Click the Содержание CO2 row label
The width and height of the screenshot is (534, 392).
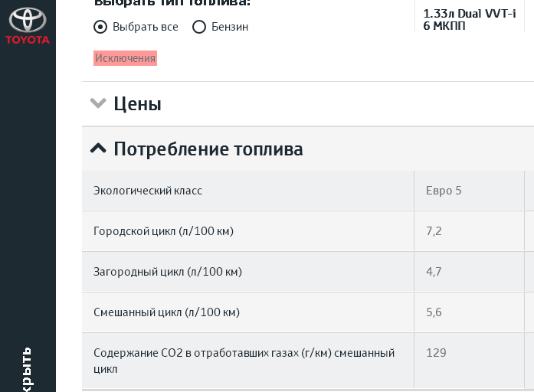pyautogui.click(x=244, y=361)
